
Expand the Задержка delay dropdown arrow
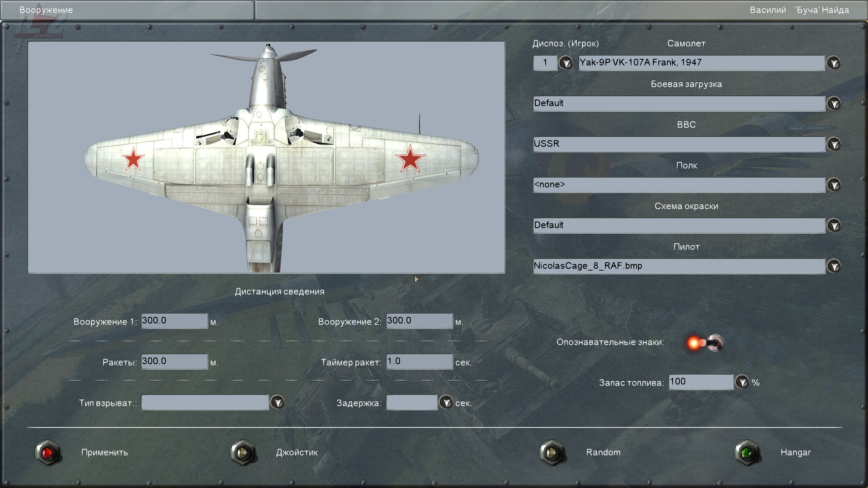446,402
